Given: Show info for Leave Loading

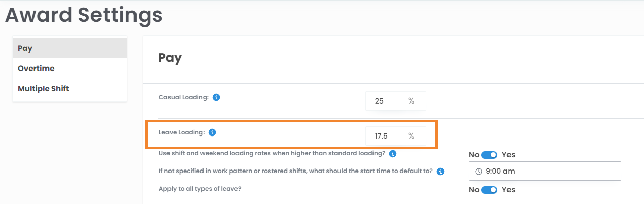Looking at the screenshot, I should point(213,132).
